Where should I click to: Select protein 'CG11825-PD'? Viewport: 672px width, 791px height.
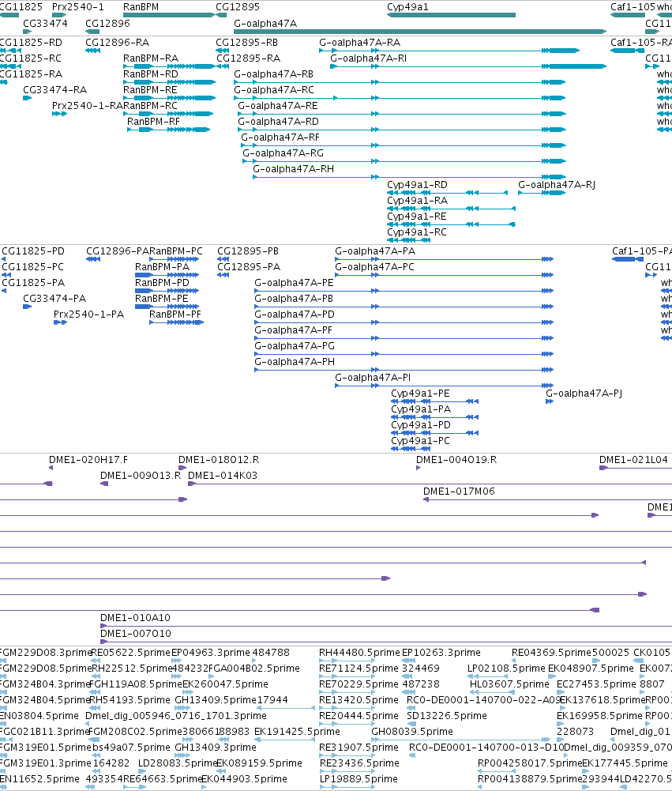click(33, 251)
